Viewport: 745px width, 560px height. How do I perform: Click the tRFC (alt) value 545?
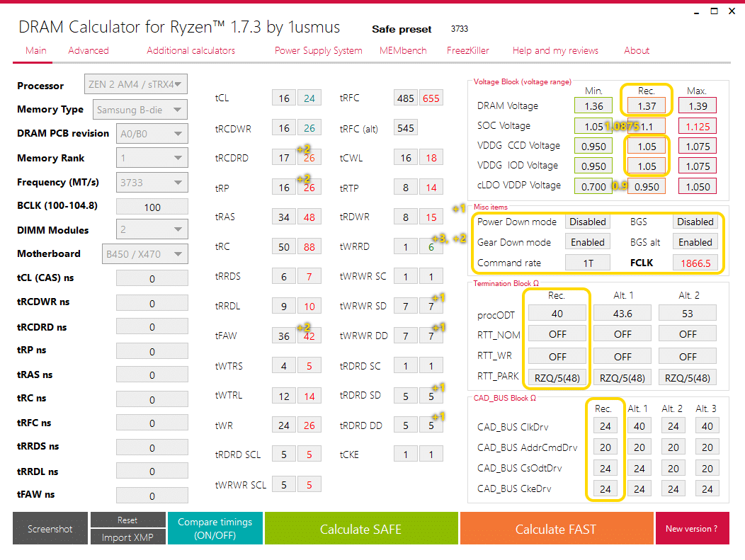406,127
